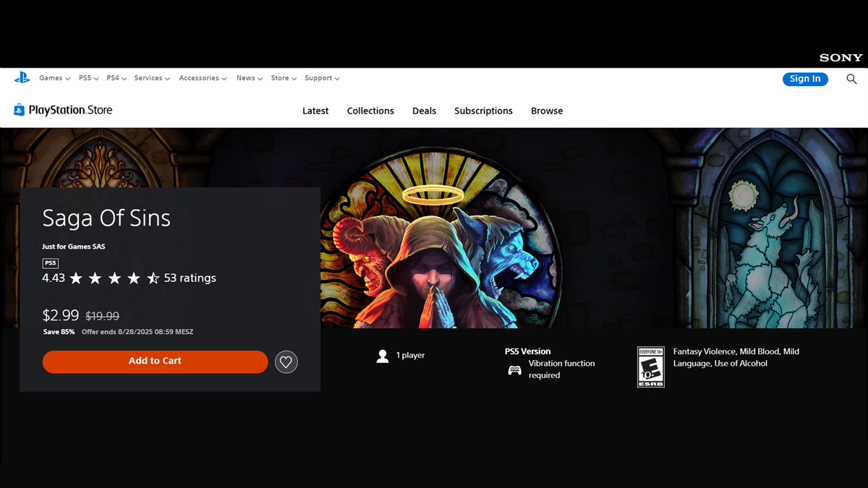Screen dimensions: 868x488
Task: Expand the Store dropdown menu
Action: pyautogui.click(x=284, y=78)
